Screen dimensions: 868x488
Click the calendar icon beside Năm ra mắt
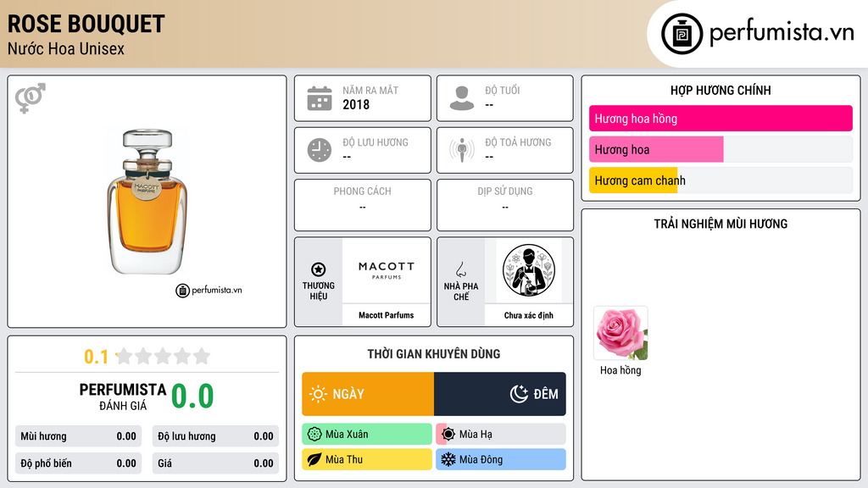320,98
